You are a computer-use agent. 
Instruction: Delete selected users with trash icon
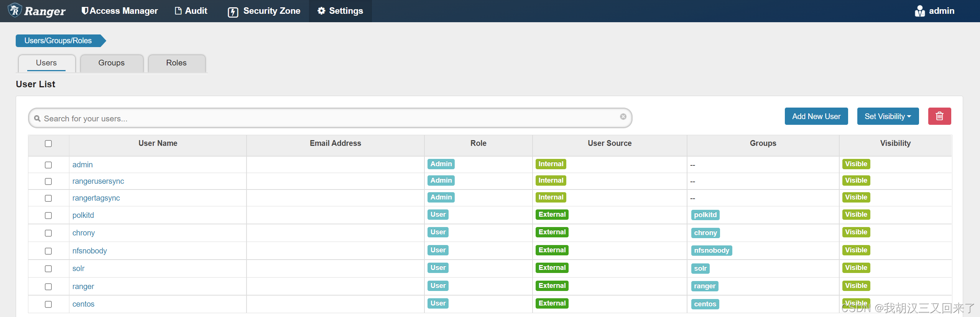pyautogui.click(x=939, y=116)
